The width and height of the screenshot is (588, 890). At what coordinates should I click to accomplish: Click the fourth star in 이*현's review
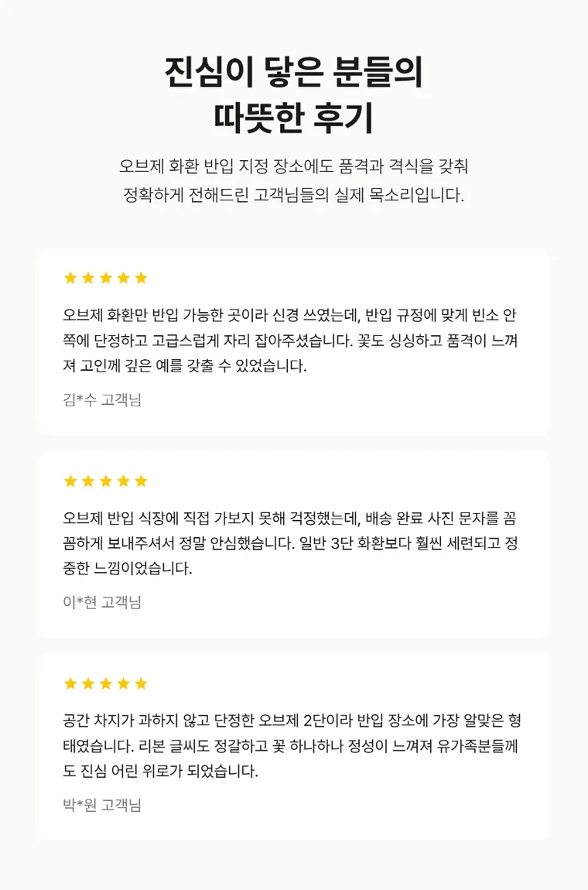tap(123, 481)
